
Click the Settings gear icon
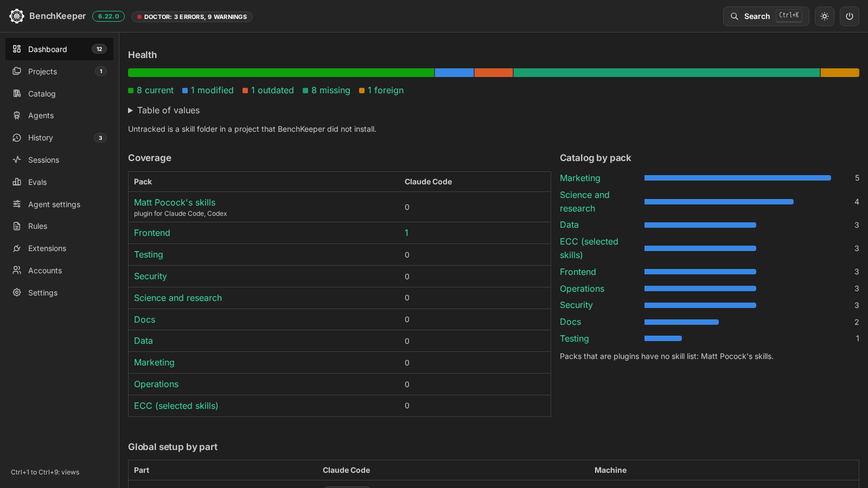pos(17,292)
